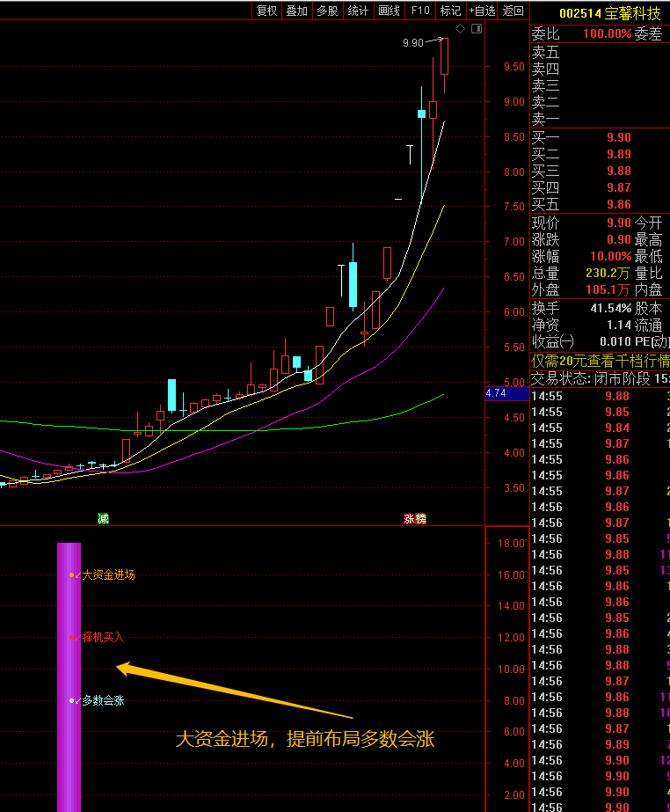Click the 换手 41.54% value
Screen dimensions: 670x812
point(610,308)
